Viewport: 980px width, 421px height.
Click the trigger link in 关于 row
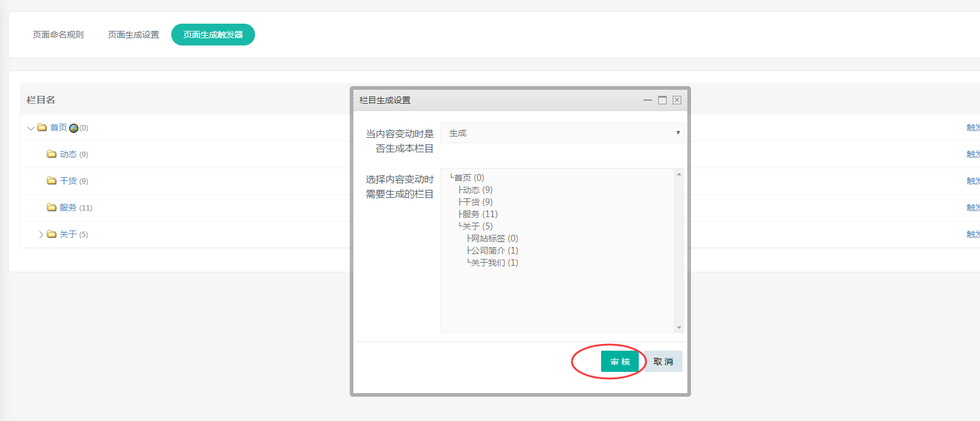[973, 234]
